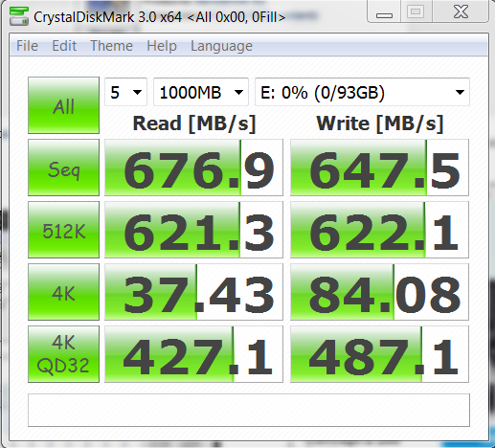This screenshot has height=448, width=495.
Task: Open the Language menu
Action: click(x=221, y=46)
